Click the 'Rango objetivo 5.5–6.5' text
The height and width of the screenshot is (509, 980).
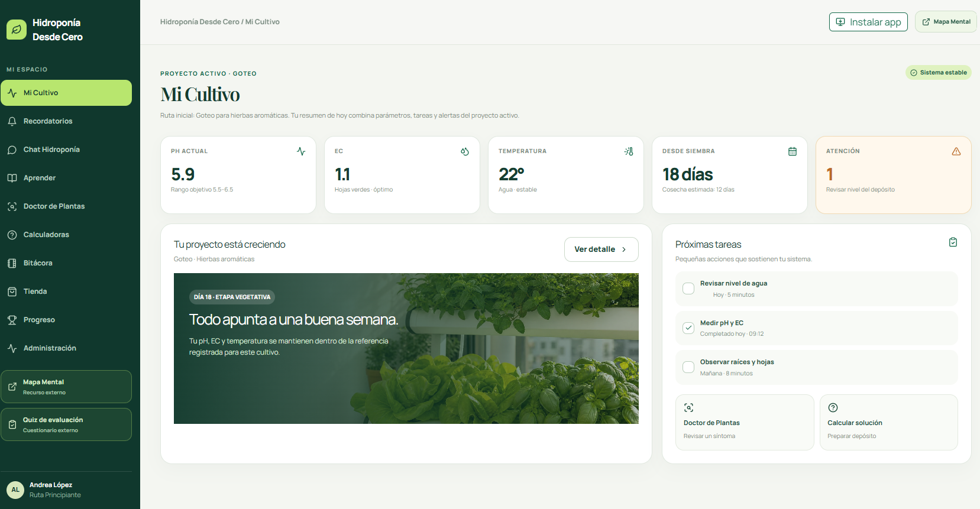click(202, 190)
